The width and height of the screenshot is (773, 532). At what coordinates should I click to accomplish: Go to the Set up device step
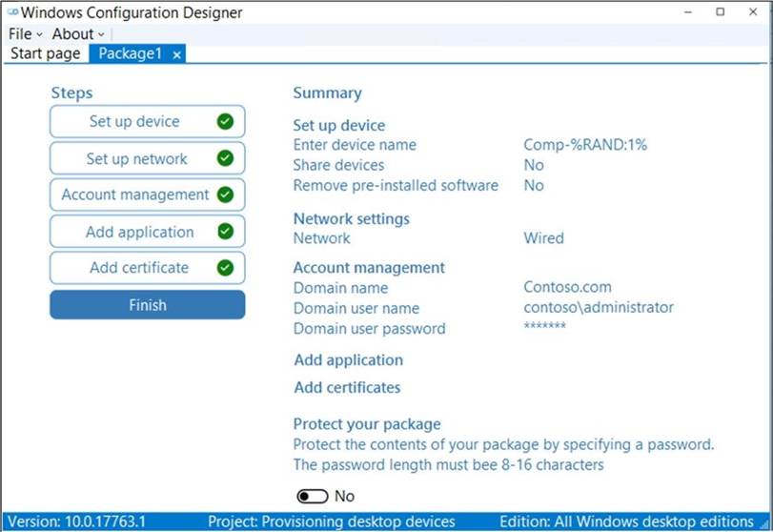pos(134,122)
